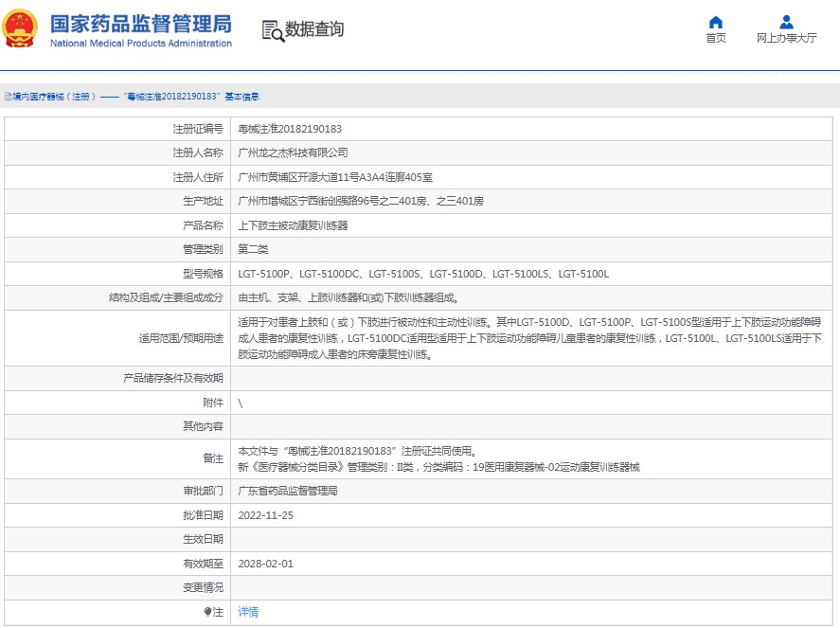Click the 注册人住所 label
840x628 pixels.
198,177
